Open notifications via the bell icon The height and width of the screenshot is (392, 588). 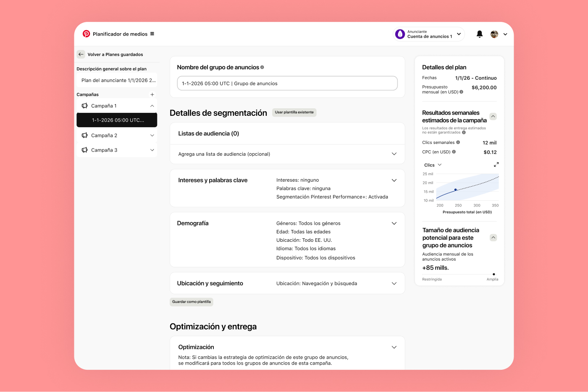click(479, 34)
